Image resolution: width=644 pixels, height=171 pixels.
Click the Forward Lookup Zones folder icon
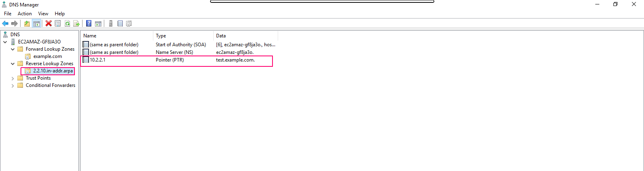[20, 49]
